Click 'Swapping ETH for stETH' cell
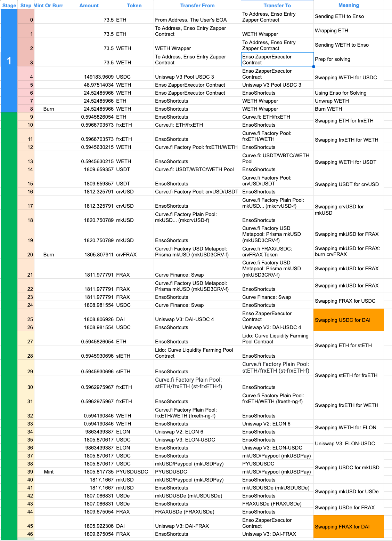 click(x=349, y=345)
